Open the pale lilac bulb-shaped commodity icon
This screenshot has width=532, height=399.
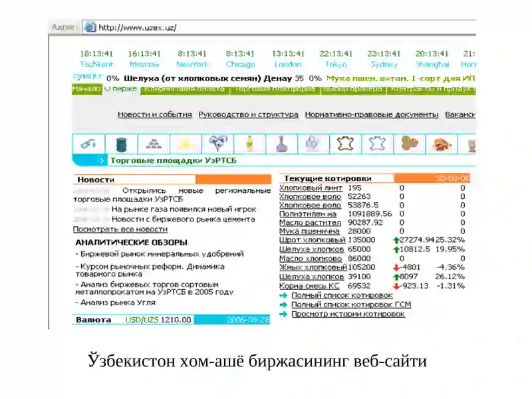click(x=313, y=144)
